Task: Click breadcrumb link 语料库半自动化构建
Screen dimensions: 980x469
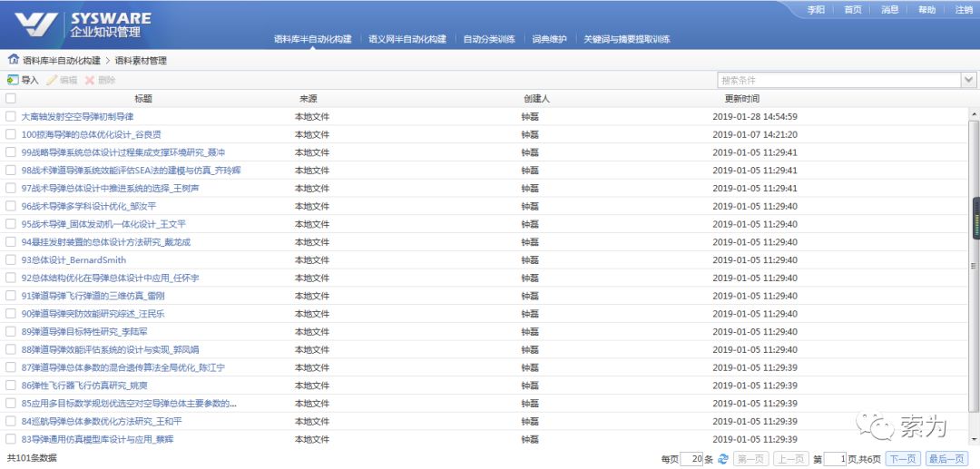Action: click(62, 61)
